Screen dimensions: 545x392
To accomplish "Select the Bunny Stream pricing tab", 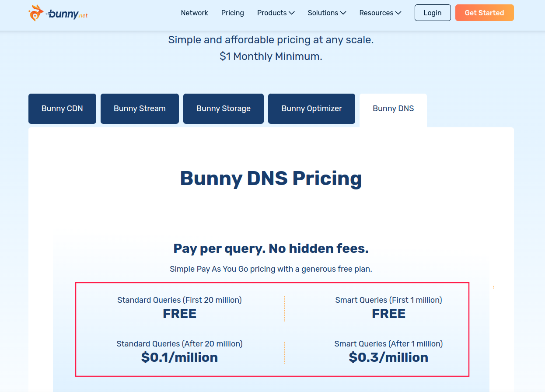I will (x=140, y=108).
